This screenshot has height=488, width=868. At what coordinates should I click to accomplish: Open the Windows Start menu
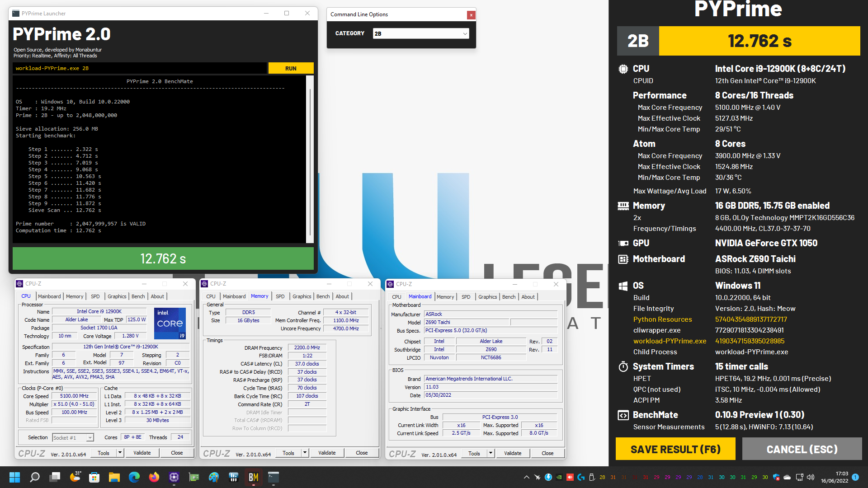(14, 477)
